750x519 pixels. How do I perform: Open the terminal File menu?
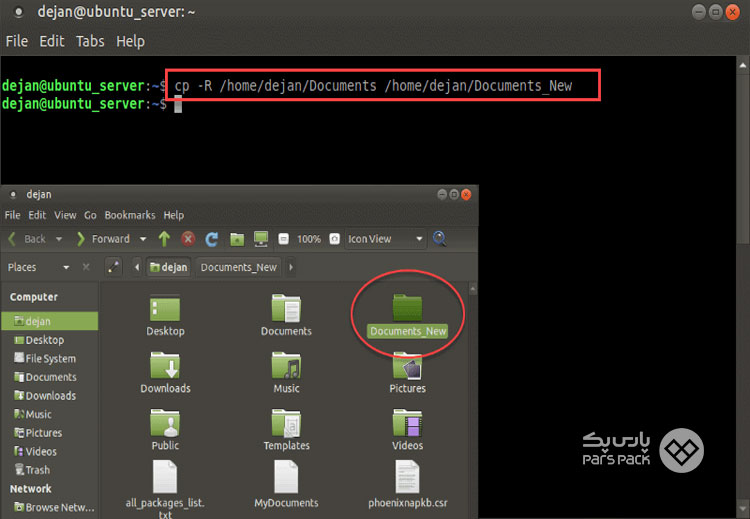17,41
